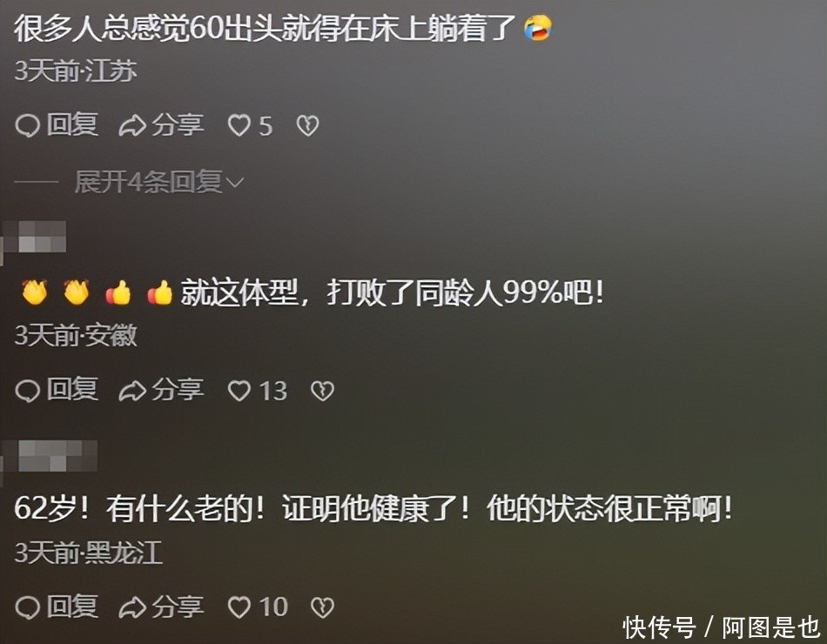This screenshot has width=827, height=644.
Task: Click the crying-laughing emoji in first comment
Action: click(537, 28)
